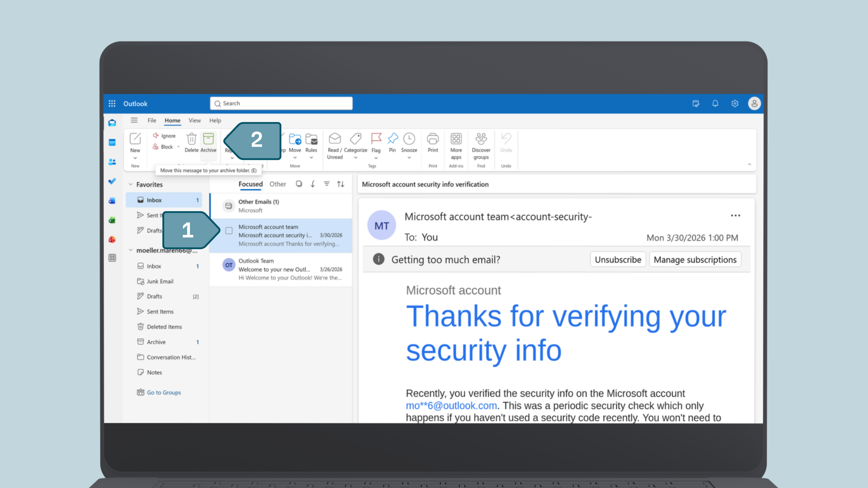Collapse the ribbon using the chevron
The image size is (868, 488).
(x=749, y=164)
